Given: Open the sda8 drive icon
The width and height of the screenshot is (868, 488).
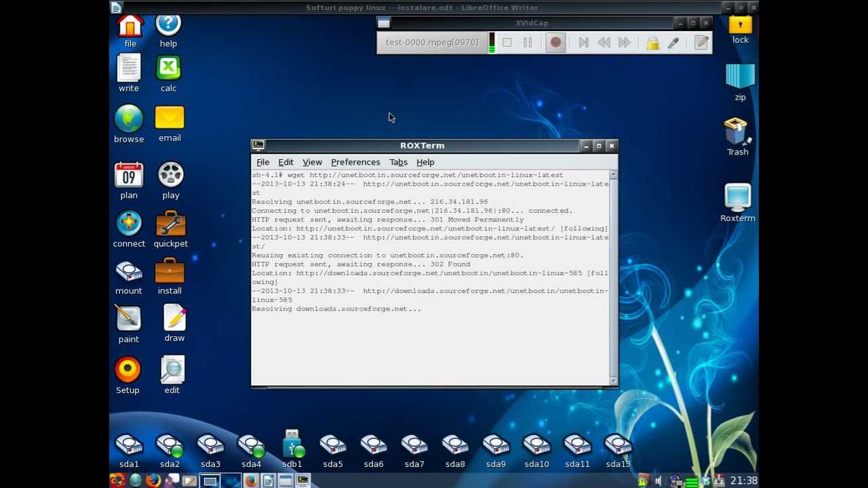Looking at the screenshot, I should pyautogui.click(x=455, y=450).
